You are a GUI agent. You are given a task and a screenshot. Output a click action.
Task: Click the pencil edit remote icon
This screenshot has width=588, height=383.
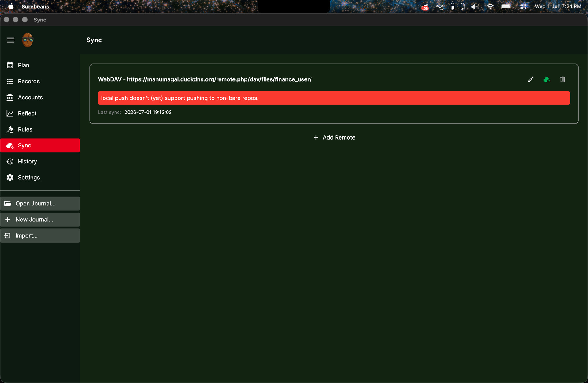531,79
